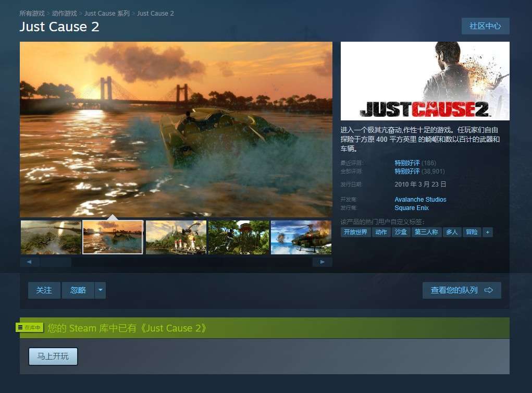Click 马上开玩 play now button
This screenshot has height=393, width=532.
click(x=53, y=357)
